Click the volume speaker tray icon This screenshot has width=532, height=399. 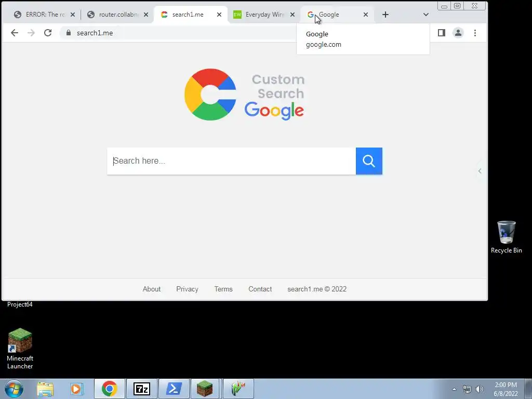coord(480,389)
